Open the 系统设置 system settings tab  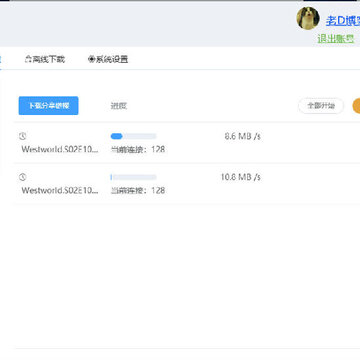[108, 59]
